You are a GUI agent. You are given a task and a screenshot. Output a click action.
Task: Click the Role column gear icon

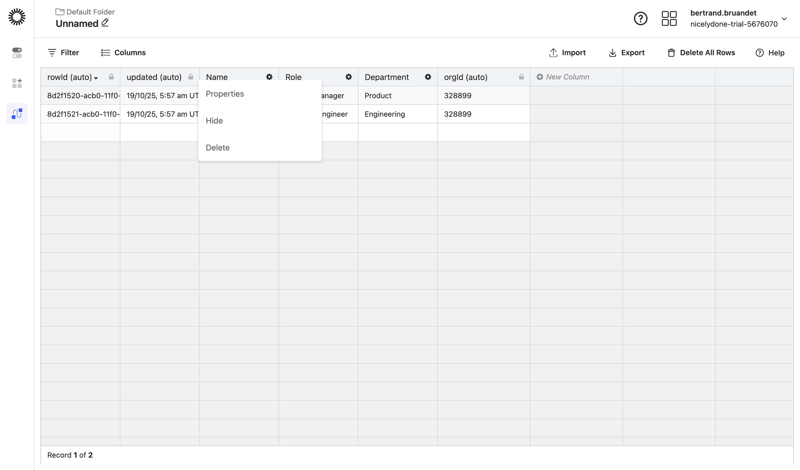[348, 77]
